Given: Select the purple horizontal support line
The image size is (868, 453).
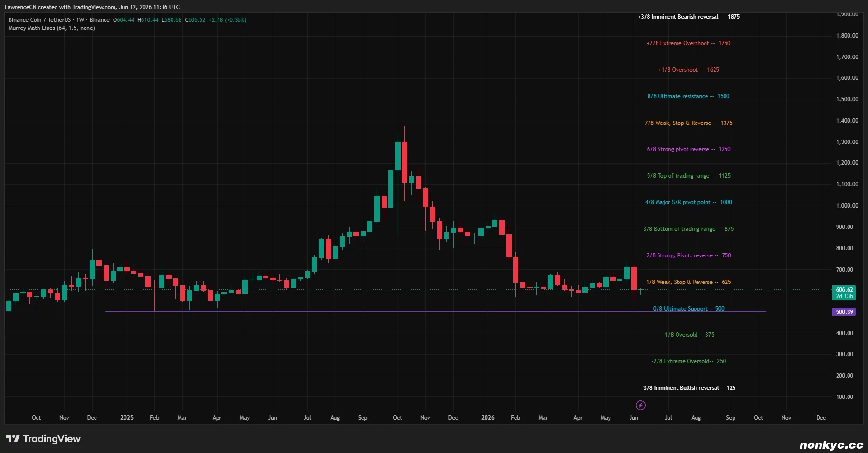Looking at the screenshot, I should pyautogui.click(x=435, y=311).
